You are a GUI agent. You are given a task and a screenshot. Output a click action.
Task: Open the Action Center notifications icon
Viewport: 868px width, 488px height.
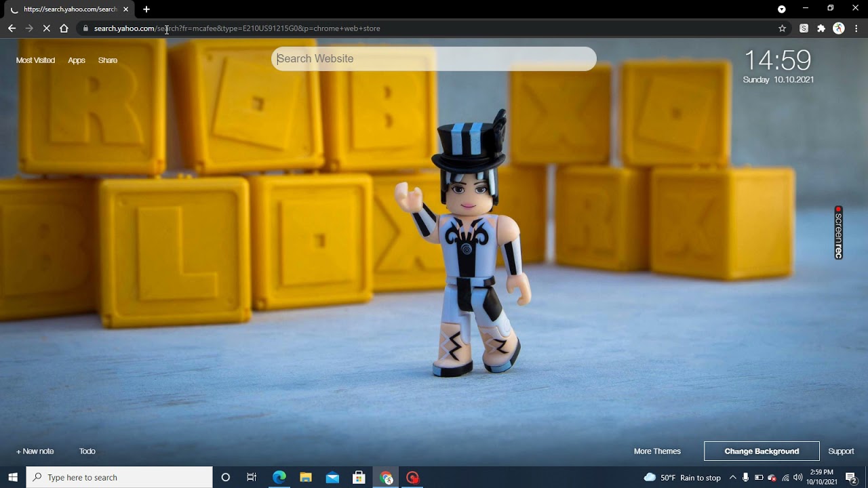[851, 477]
